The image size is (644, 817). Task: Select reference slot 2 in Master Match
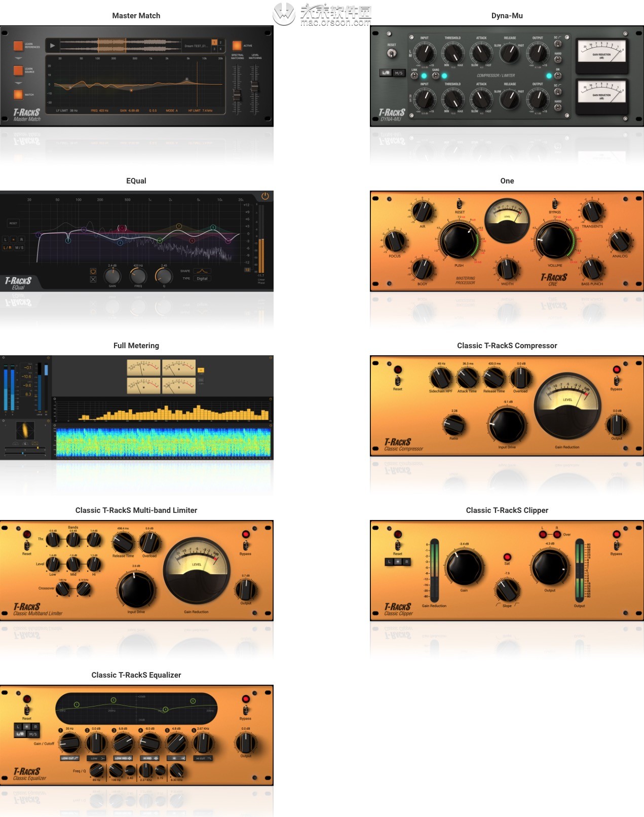click(220, 43)
